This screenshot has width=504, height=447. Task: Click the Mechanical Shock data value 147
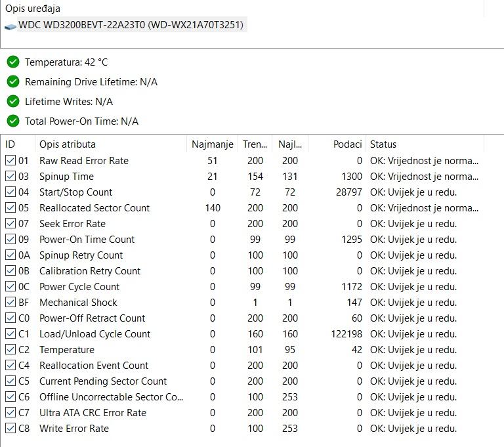pyautogui.click(x=354, y=303)
